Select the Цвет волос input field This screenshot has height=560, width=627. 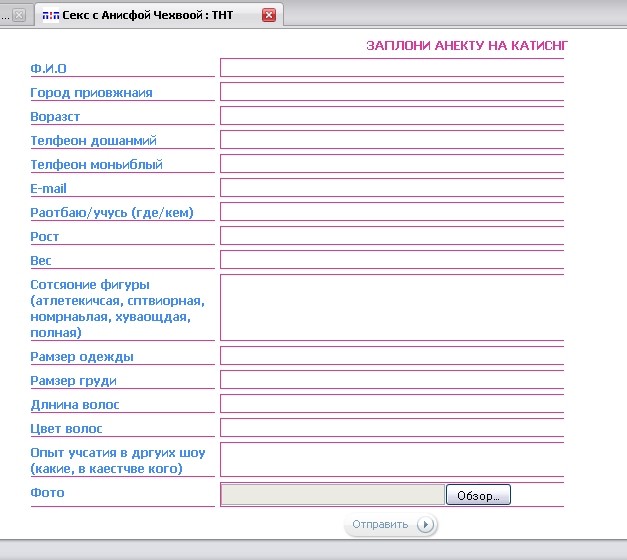pyautogui.click(x=391, y=428)
